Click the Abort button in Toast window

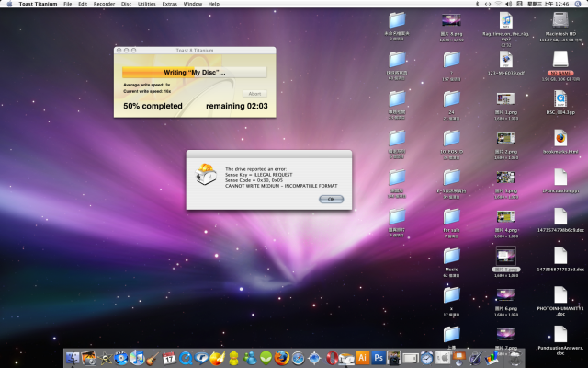coord(254,94)
